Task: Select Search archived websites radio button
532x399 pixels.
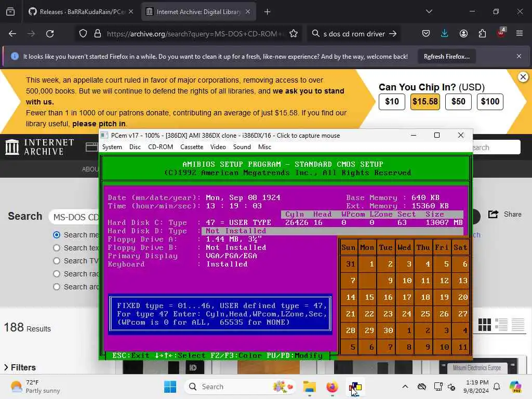Action: pos(57,287)
